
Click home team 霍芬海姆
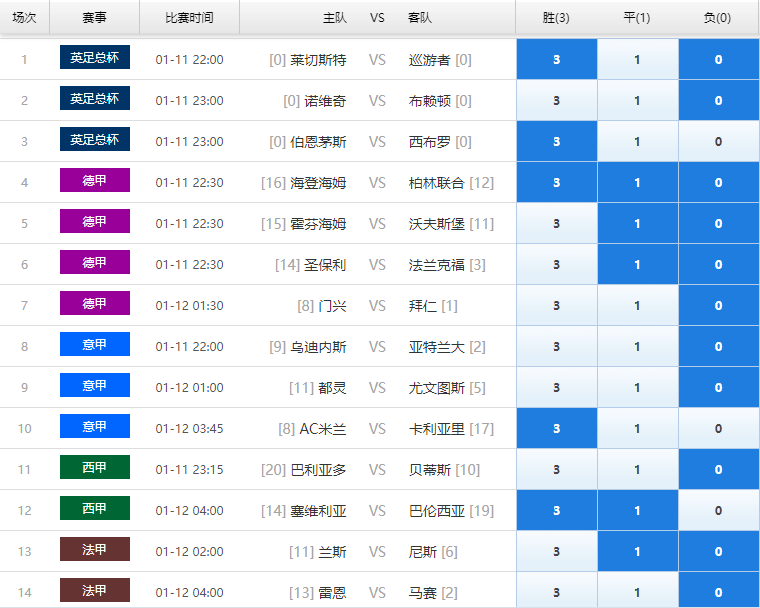tap(318, 224)
